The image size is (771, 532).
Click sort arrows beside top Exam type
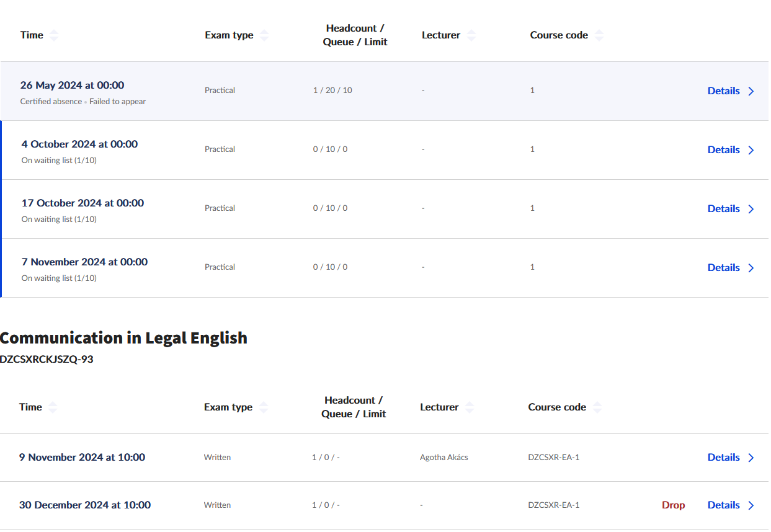[264, 35]
